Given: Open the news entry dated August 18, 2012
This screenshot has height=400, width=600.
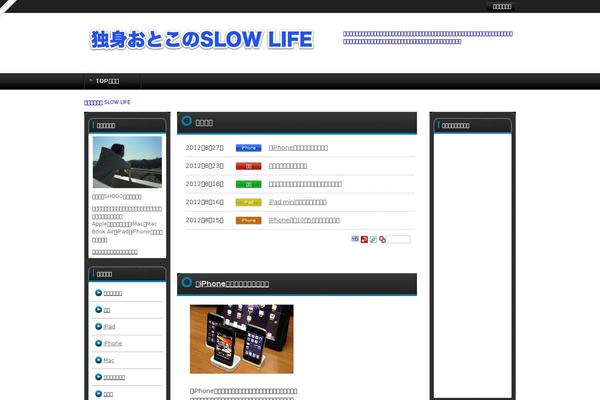Looking at the screenshot, I should point(305,184).
